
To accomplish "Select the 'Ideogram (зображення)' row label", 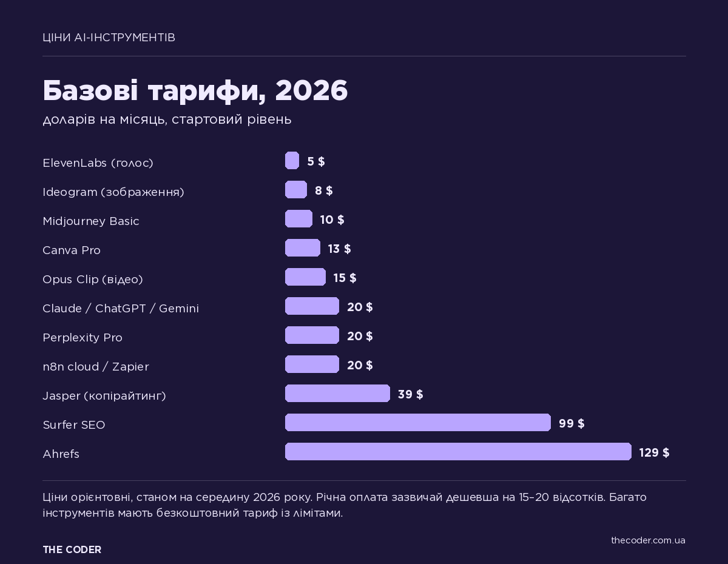I will click(113, 192).
